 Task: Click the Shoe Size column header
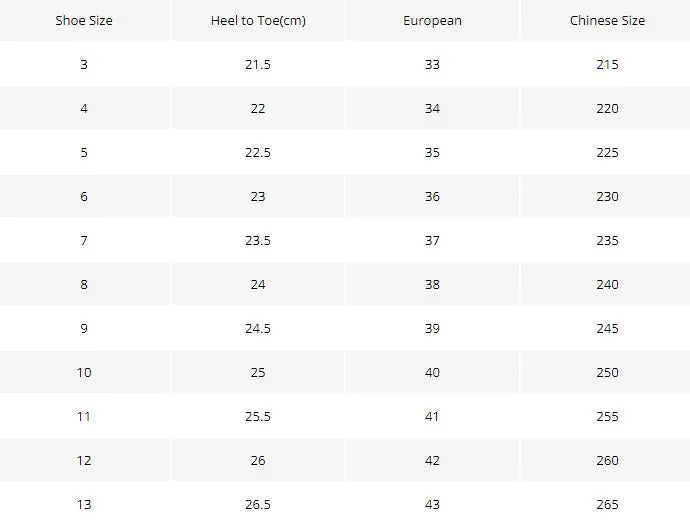click(x=84, y=21)
